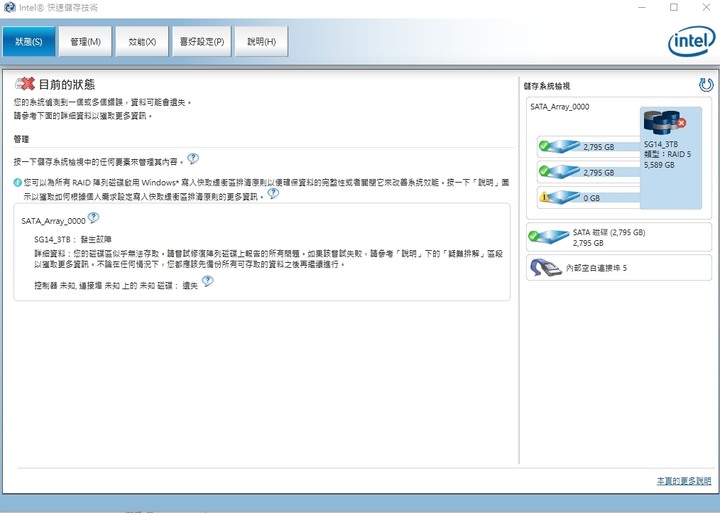Select the 內部空白連接埠 5 port icon
Image resolution: width=720 pixels, height=513 pixels.
[546, 268]
